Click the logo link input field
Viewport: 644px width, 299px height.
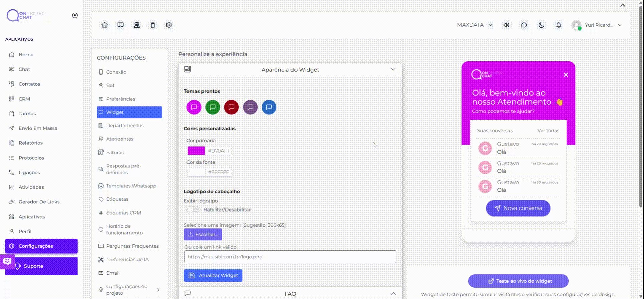click(290, 257)
